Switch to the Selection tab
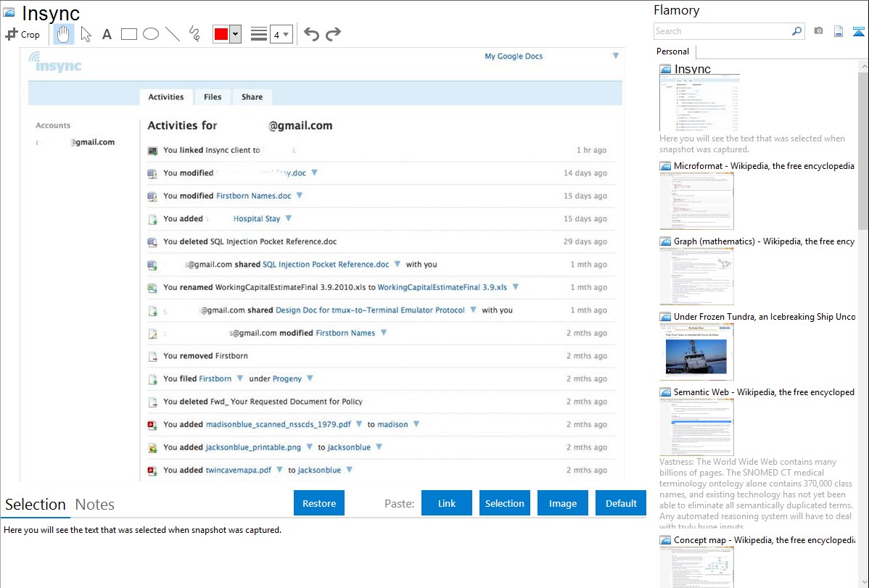This screenshot has height=588, width=869. (36, 505)
